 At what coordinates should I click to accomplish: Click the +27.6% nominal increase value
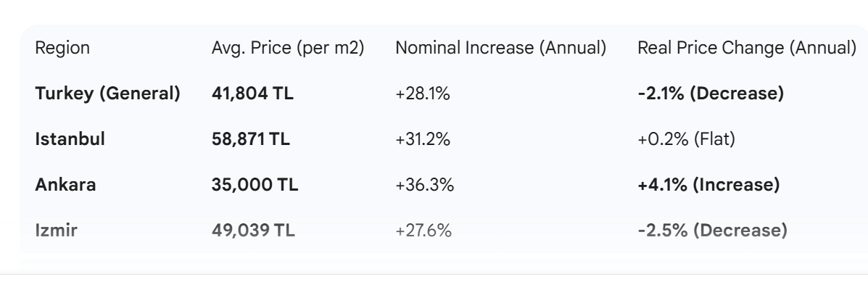click(x=423, y=231)
